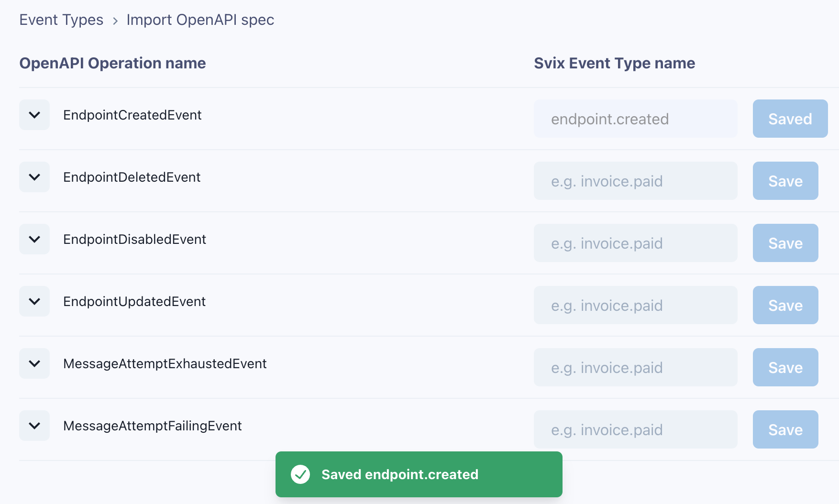Expand the MessageAttemptExhaustedEvent row details
839x504 pixels.
(x=34, y=363)
